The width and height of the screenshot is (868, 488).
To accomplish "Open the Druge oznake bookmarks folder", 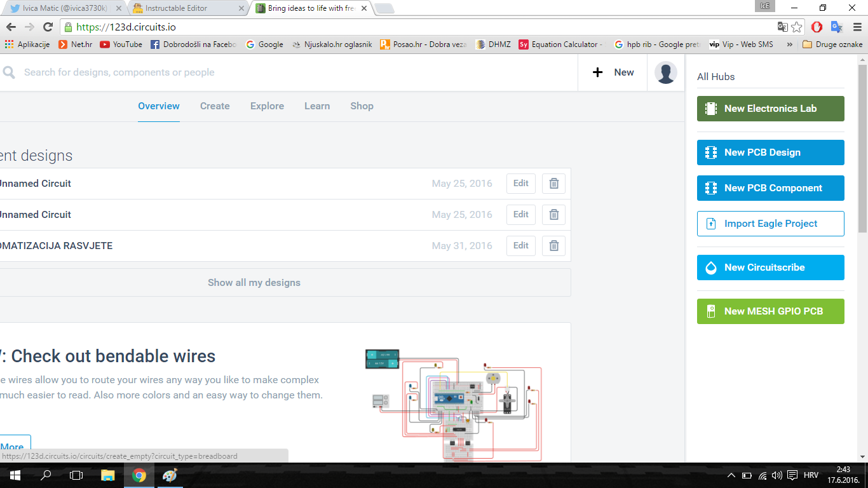I will (832, 44).
